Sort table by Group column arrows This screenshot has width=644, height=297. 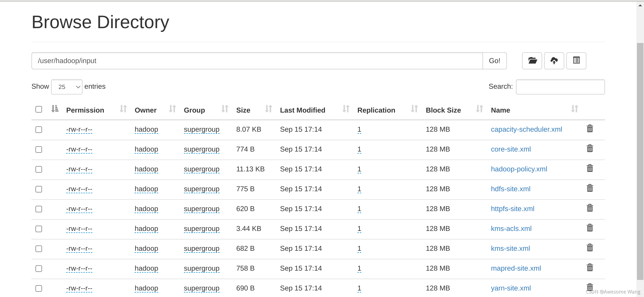(225, 109)
